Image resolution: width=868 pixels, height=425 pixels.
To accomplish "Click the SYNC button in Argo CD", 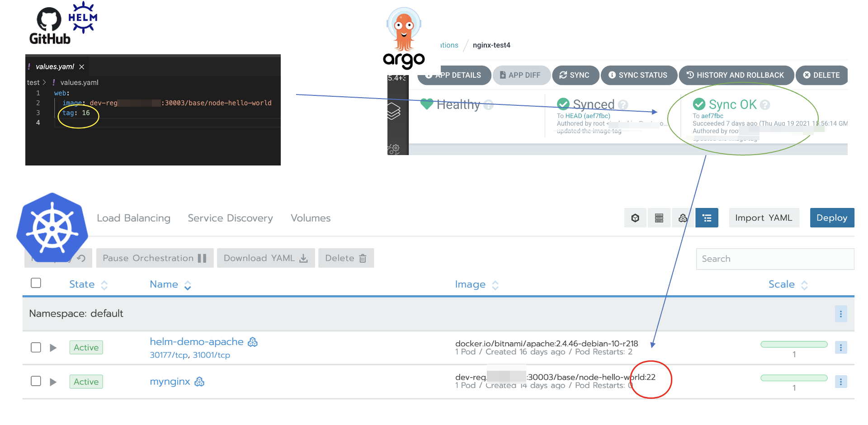I will point(576,75).
